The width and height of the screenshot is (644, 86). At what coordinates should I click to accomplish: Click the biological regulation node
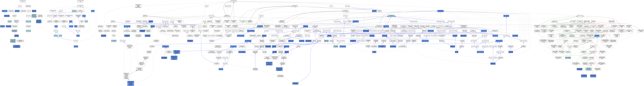coord(228,6)
